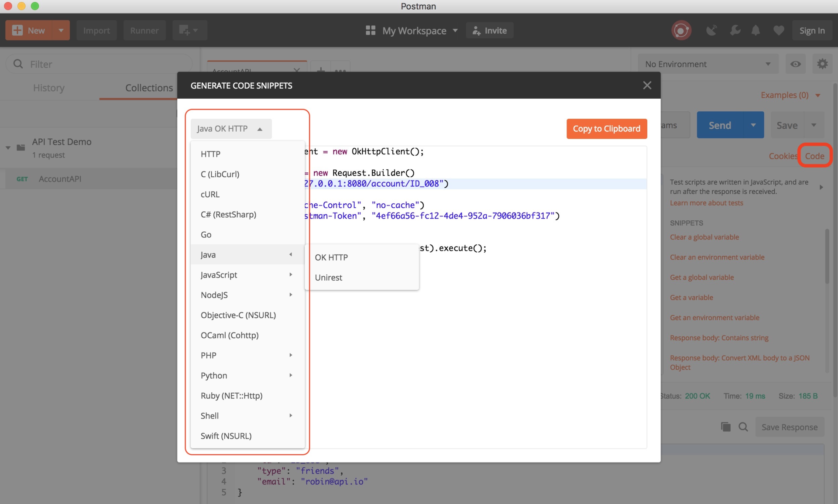
Task: Switch to the History tab
Action: tap(49, 88)
